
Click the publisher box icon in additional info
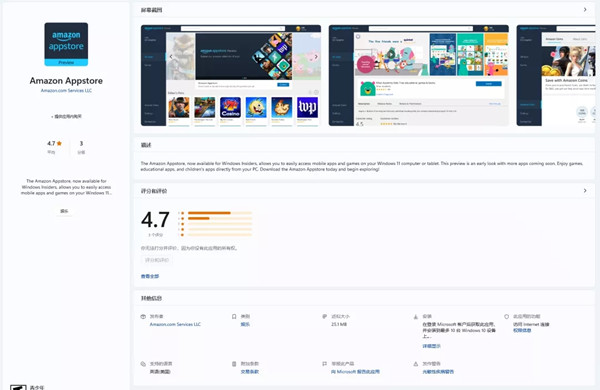coord(143,317)
